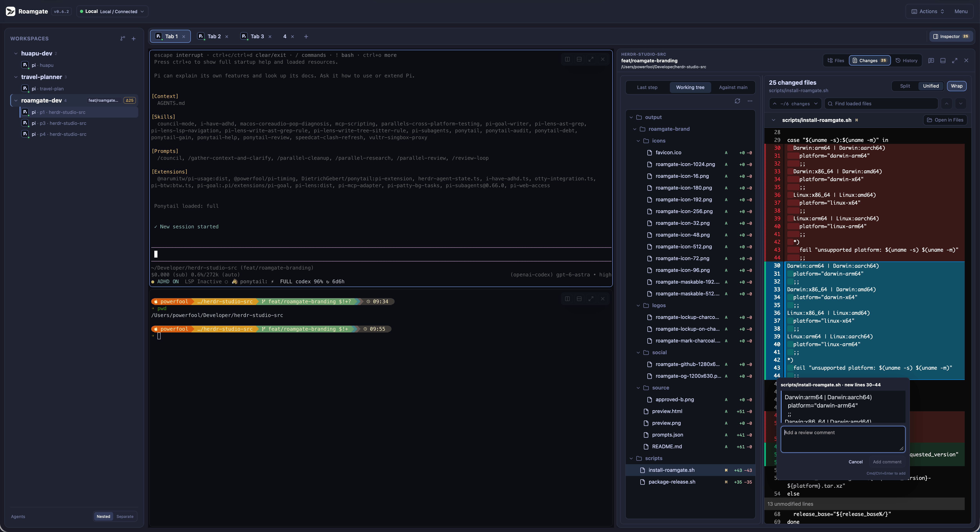This screenshot has width=980, height=532.
Task: Switch diff to Split view
Action: (x=905, y=86)
